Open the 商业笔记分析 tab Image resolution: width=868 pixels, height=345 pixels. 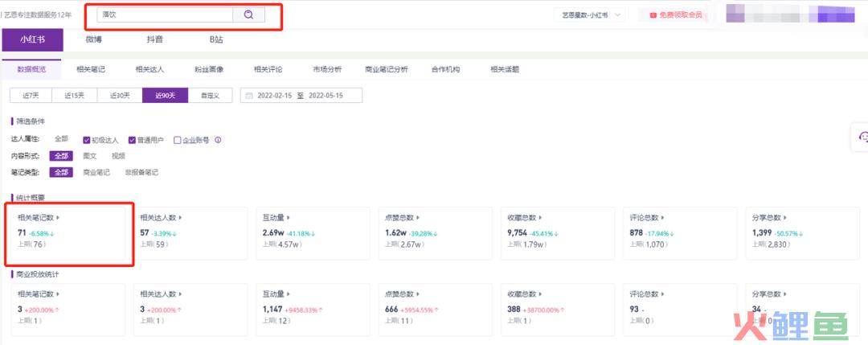(x=387, y=70)
